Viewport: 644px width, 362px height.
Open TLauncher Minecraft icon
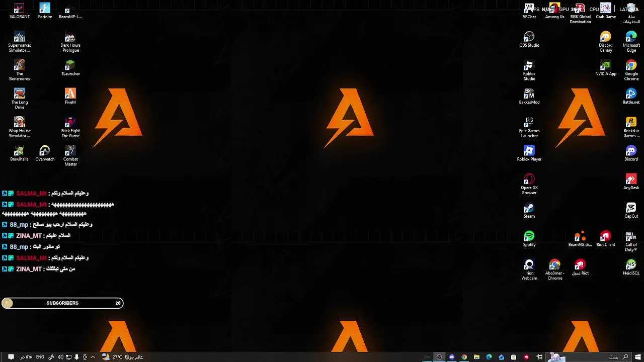[70, 68]
